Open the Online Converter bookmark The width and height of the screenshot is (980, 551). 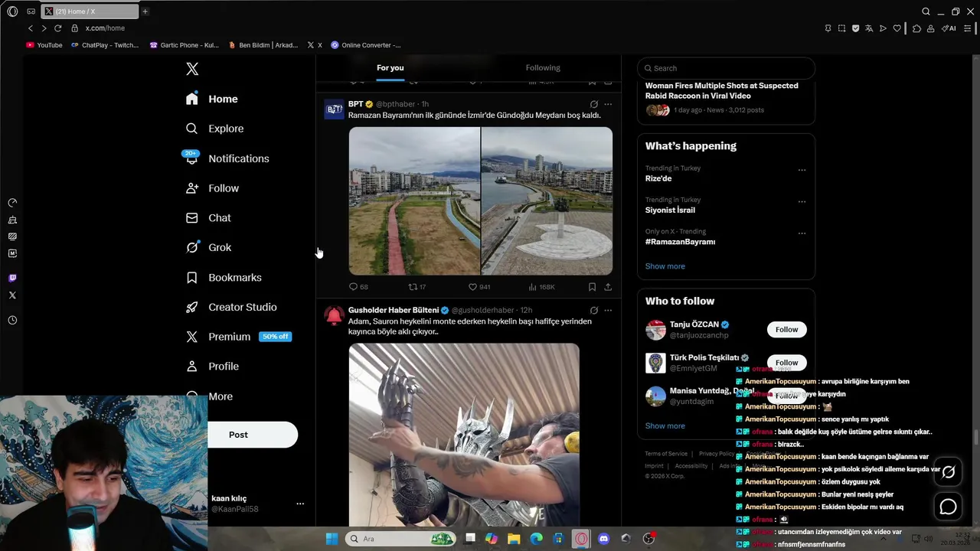[x=366, y=45]
